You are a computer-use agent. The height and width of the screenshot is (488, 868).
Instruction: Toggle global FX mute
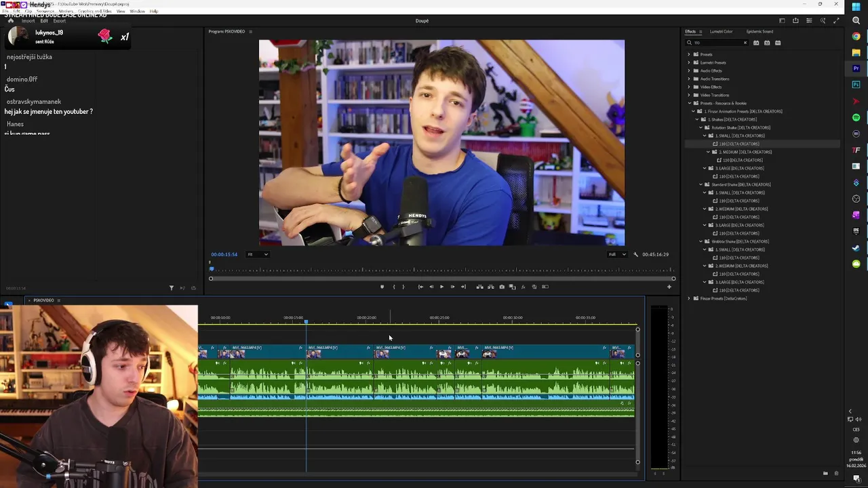click(523, 287)
